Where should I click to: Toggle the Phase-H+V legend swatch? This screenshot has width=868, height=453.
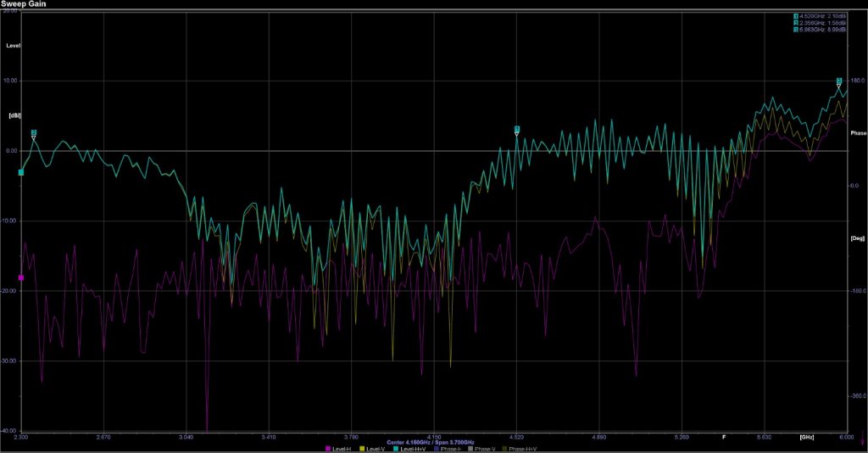click(x=504, y=449)
